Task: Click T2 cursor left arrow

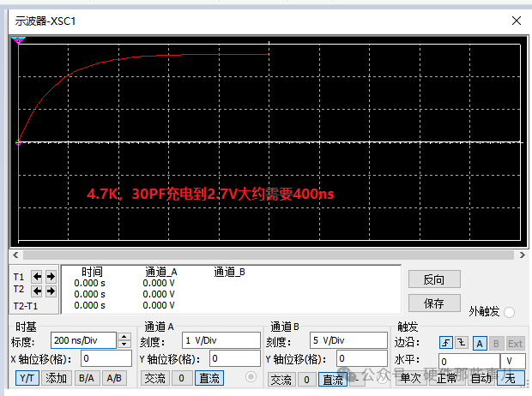Action: pyautogui.click(x=37, y=291)
